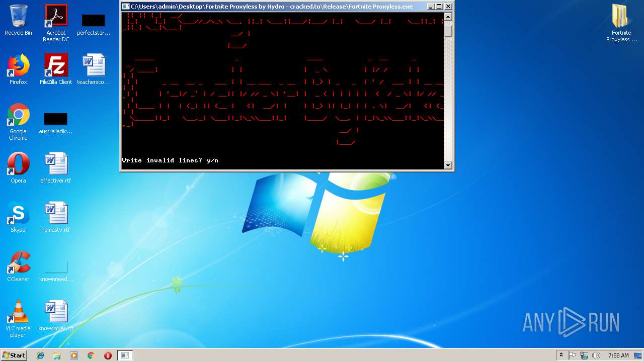Select the knownneed desktop file
The height and width of the screenshot is (362, 644).
tap(56, 270)
